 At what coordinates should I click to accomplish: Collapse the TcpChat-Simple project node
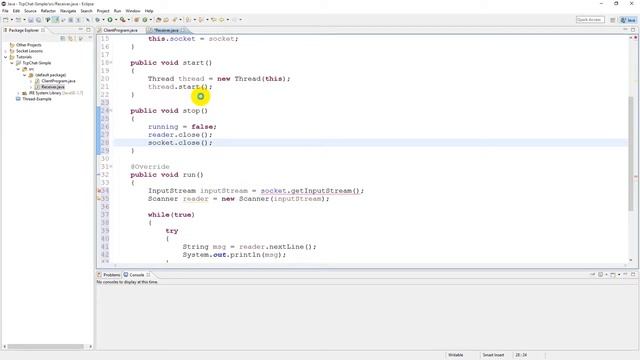pyautogui.click(x=12, y=63)
